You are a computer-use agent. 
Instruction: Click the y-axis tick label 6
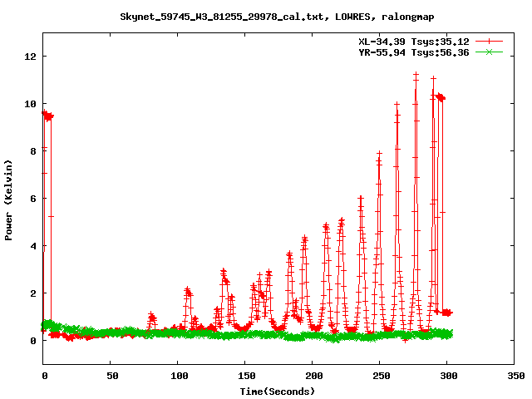coord(33,199)
